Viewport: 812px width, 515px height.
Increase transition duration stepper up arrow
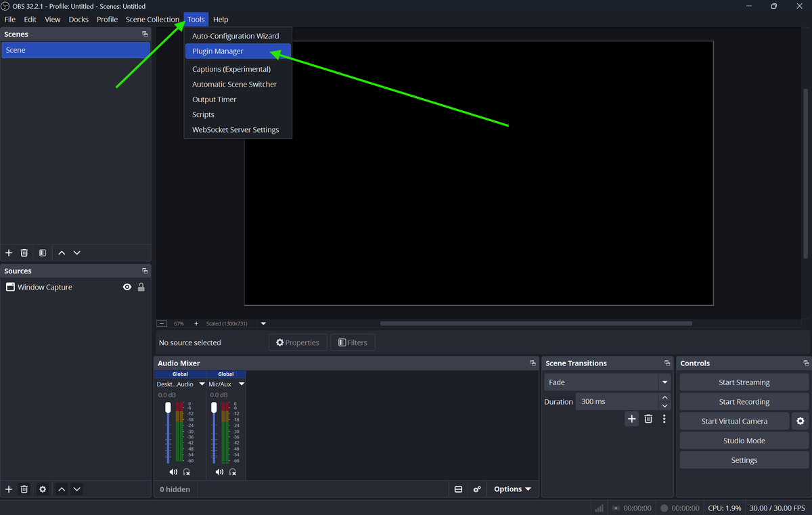[664, 397]
